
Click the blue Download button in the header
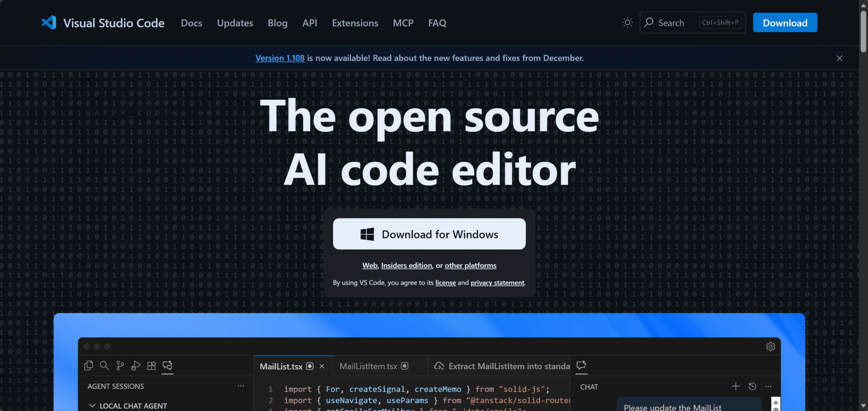[785, 23]
